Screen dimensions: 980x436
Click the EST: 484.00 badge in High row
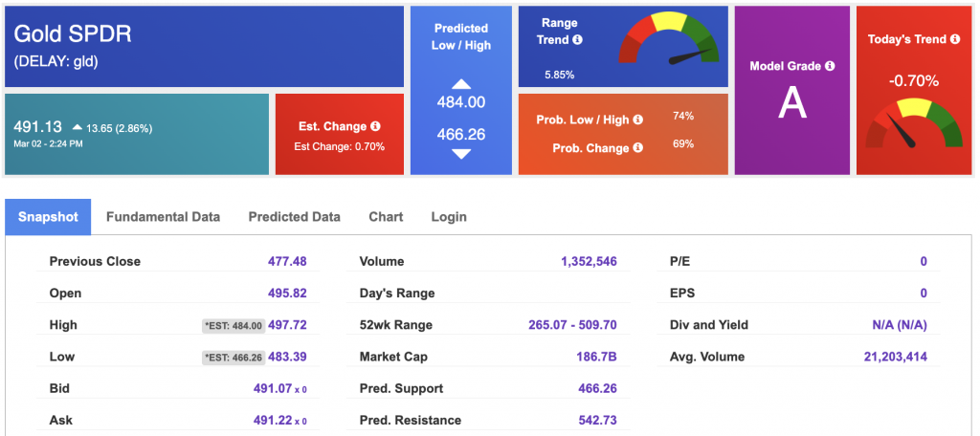(x=233, y=326)
